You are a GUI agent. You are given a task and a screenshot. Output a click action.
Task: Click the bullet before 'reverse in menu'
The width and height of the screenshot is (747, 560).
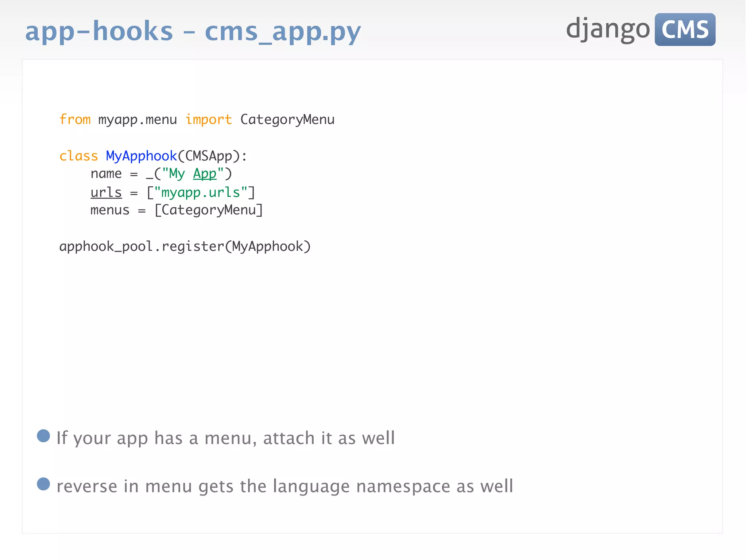coord(43,484)
